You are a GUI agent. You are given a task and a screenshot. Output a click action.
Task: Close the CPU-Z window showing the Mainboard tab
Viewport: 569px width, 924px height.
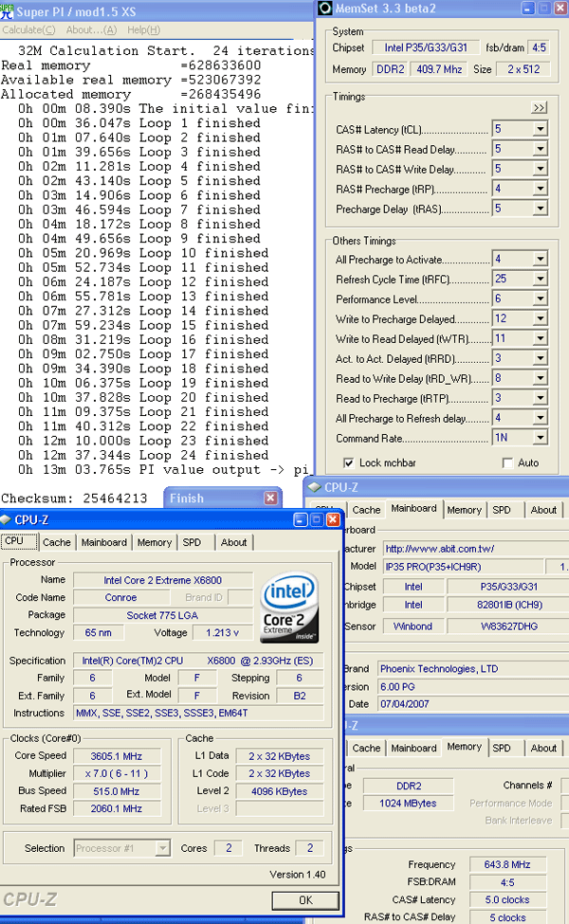pyautogui.click(x=332, y=519)
